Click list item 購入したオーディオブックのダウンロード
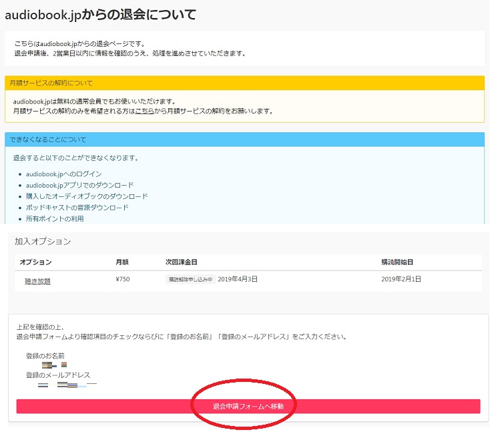Viewport: 504px width, 432px height. click(x=87, y=196)
